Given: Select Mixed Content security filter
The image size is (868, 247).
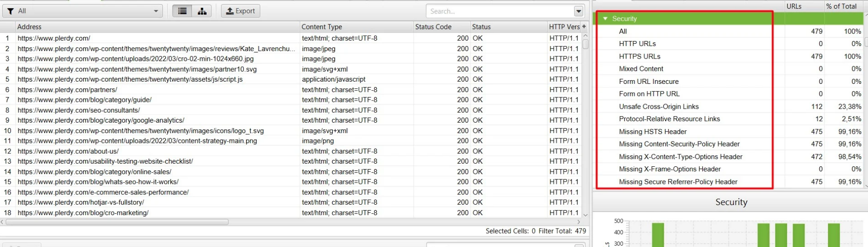Looking at the screenshot, I should tap(641, 69).
